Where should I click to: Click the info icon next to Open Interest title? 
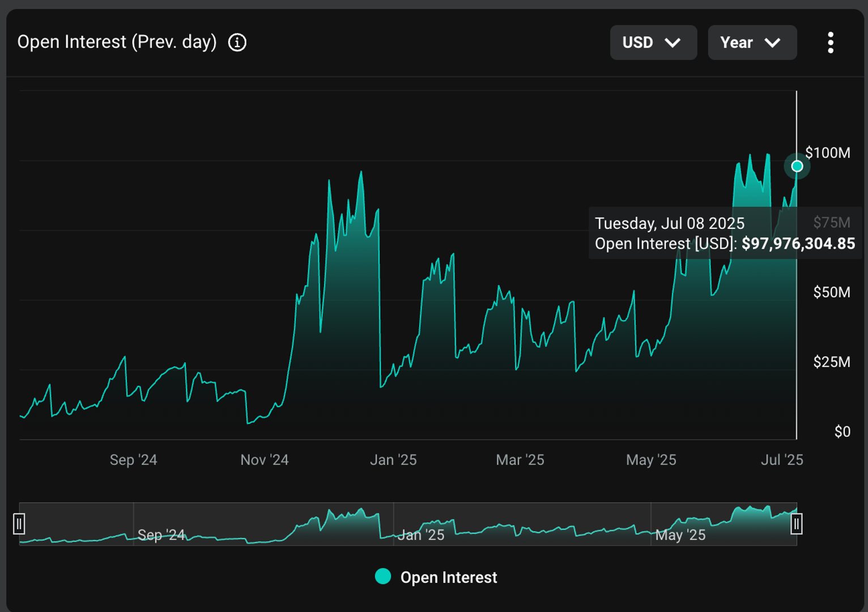point(237,42)
